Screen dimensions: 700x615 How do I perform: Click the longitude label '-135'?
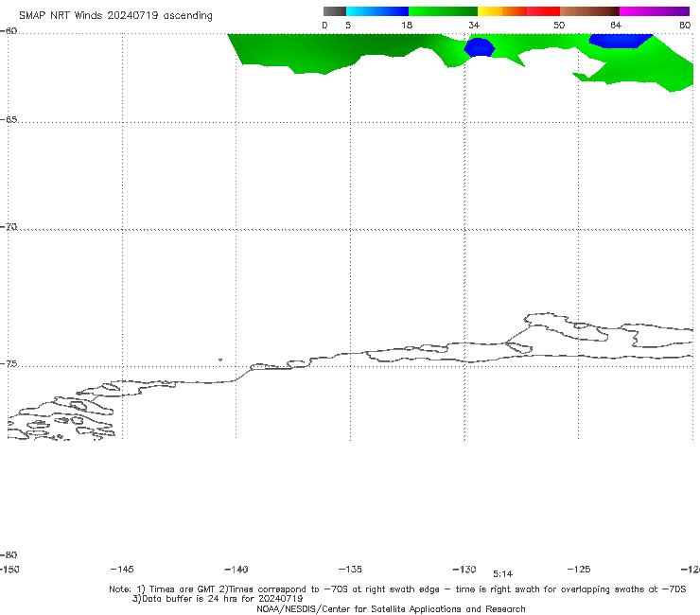[350, 570]
